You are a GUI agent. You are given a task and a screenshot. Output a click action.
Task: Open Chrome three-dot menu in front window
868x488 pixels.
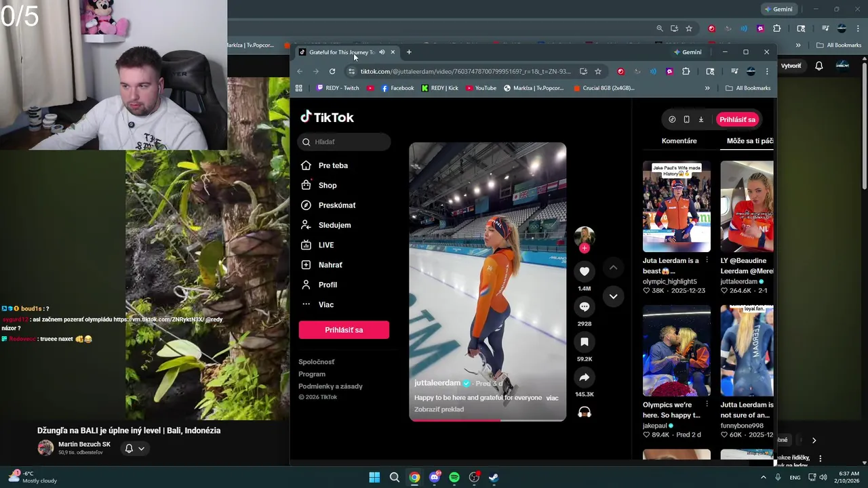[x=767, y=71]
